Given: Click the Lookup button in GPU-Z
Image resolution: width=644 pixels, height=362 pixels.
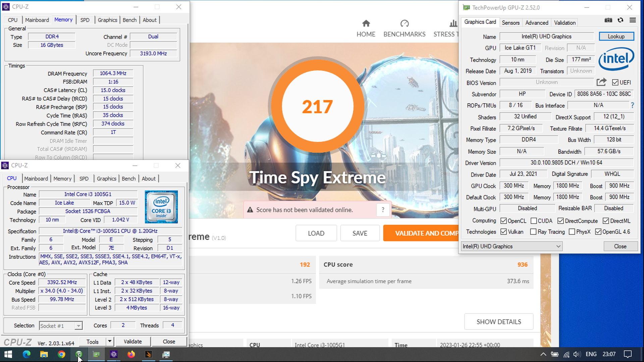Looking at the screenshot, I should [616, 37].
